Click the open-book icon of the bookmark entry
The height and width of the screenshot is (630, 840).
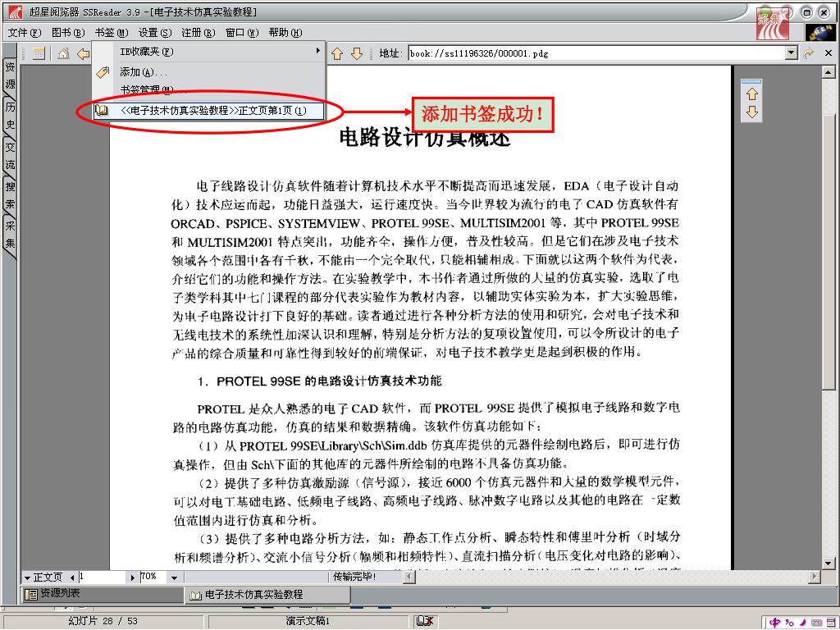tap(102, 111)
